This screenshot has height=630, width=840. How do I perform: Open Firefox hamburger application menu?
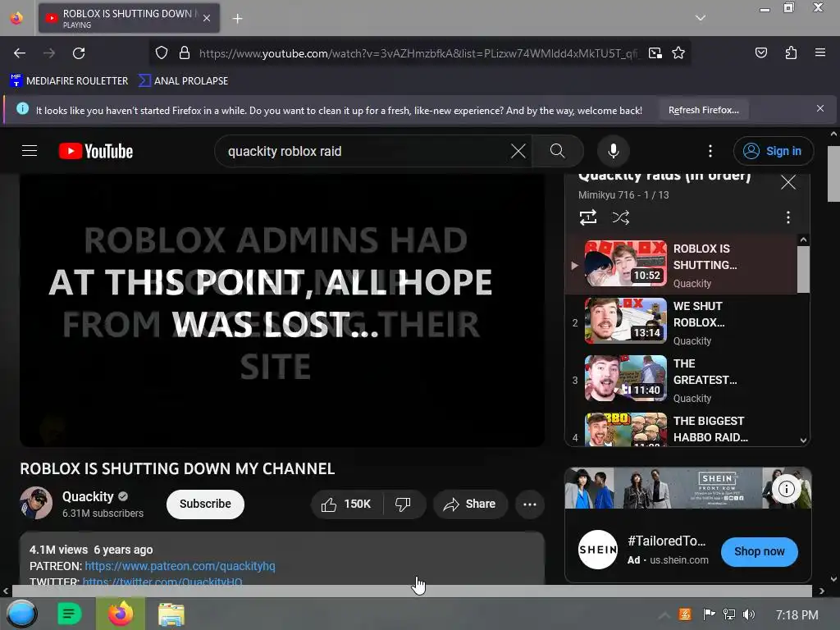click(819, 53)
